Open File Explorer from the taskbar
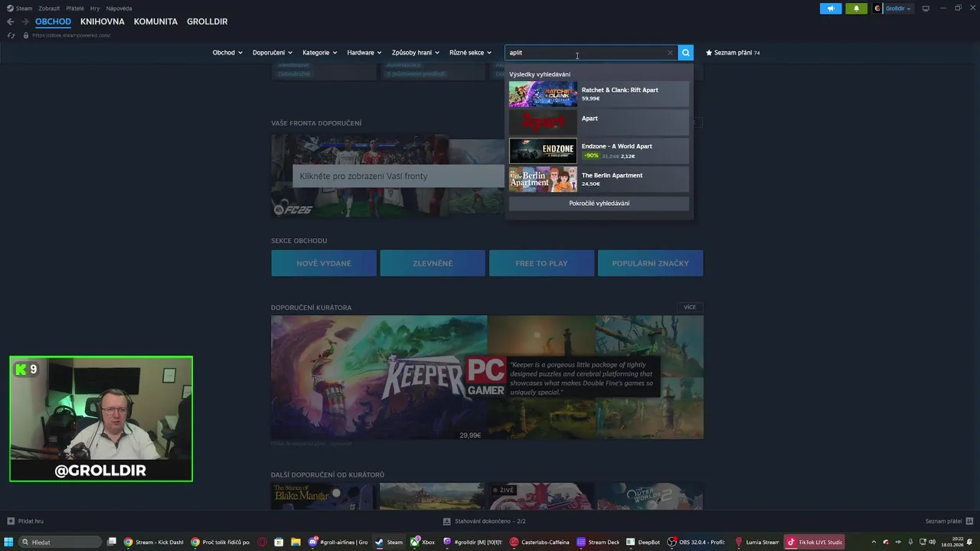The width and height of the screenshot is (980, 551). point(296,542)
